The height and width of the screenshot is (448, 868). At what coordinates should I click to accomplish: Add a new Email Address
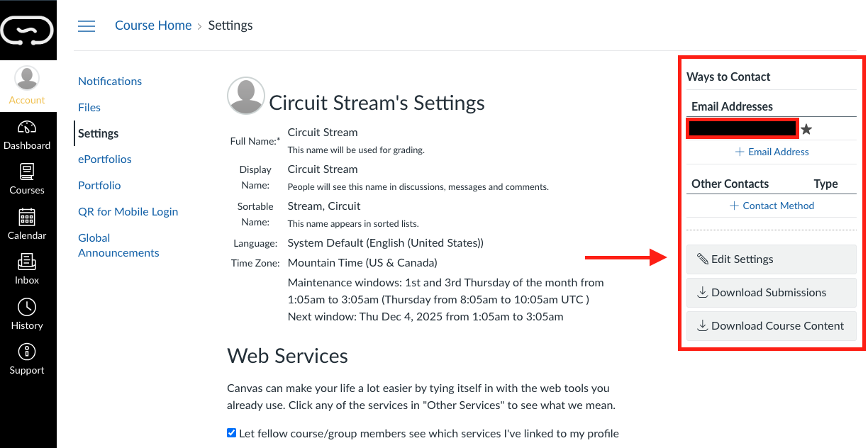pos(772,152)
